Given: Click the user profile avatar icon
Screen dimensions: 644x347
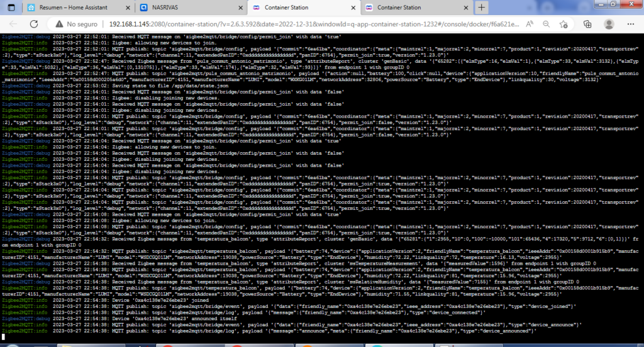Looking at the screenshot, I should click(x=609, y=24).
